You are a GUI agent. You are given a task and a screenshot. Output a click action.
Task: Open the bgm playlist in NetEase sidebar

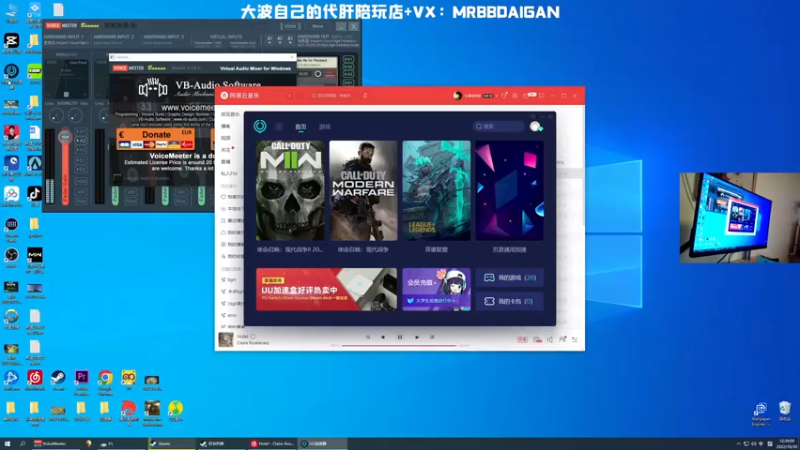click(x=231, y=280)
